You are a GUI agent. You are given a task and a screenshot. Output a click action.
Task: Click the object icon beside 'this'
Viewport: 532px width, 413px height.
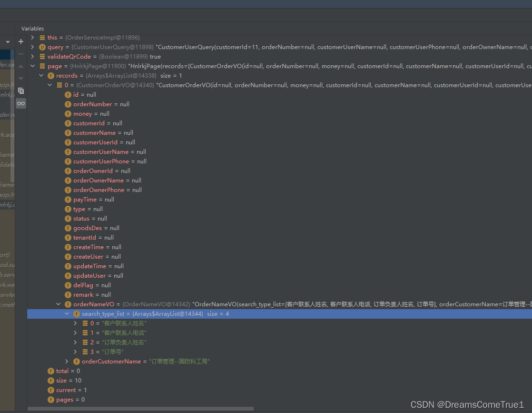point(42,38)
